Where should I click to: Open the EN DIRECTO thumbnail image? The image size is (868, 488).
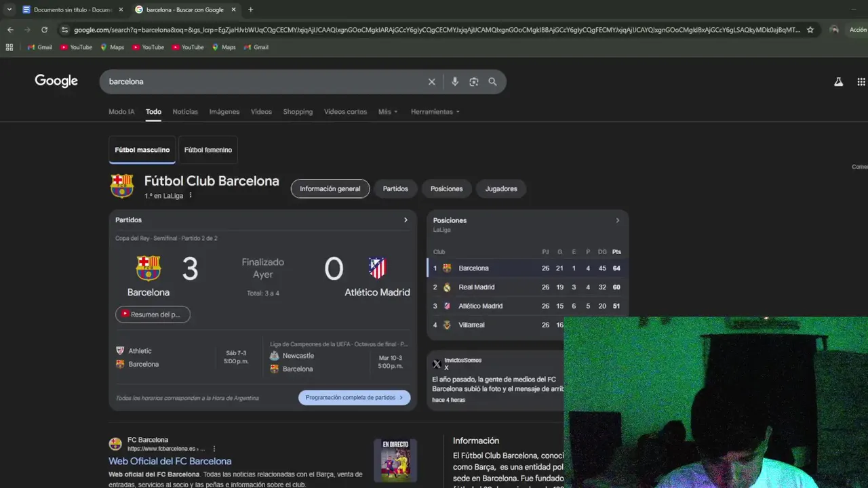click(395, 460)
